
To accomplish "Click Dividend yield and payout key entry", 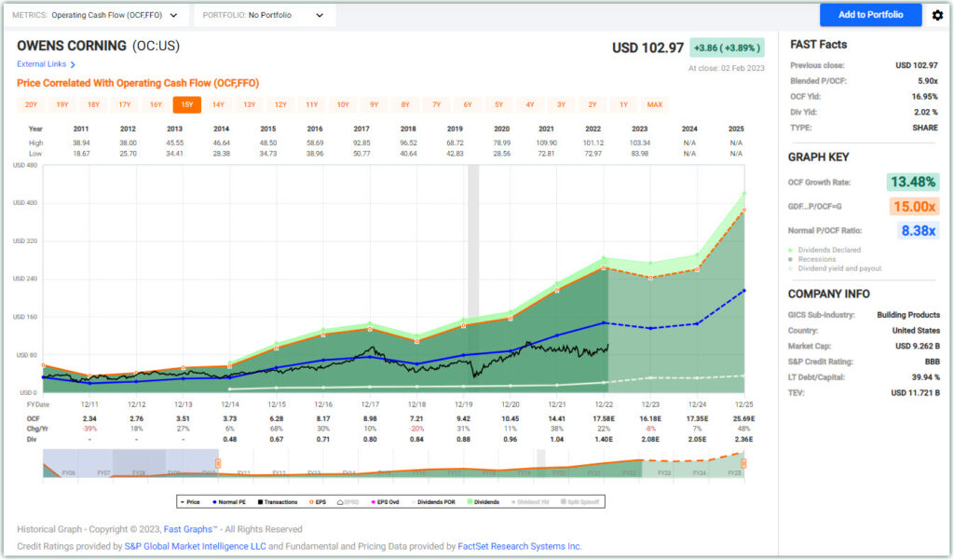I will click(x=835, y=268).
